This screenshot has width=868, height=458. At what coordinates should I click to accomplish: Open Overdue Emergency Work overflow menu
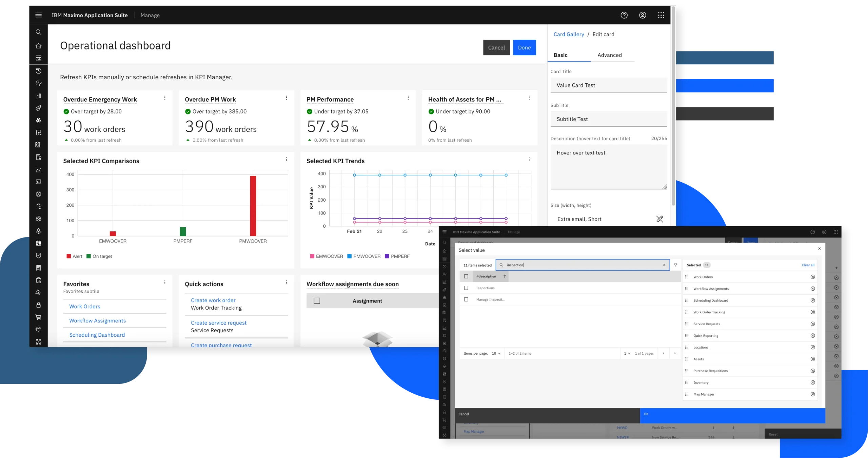coord(165,98)
